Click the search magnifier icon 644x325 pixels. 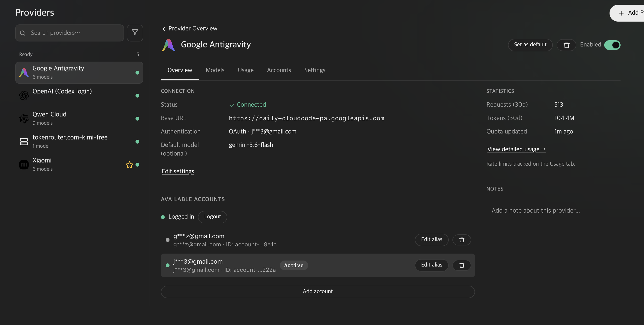click(x=23, y=33)
